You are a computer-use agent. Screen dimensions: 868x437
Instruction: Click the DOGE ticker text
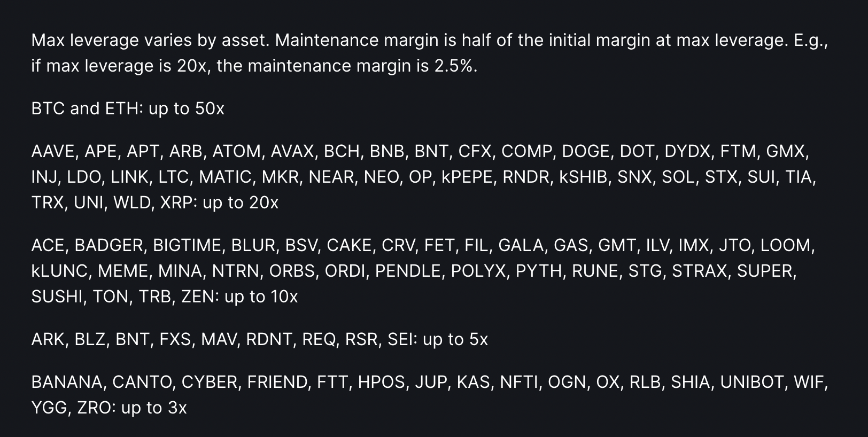pos(585,151)
